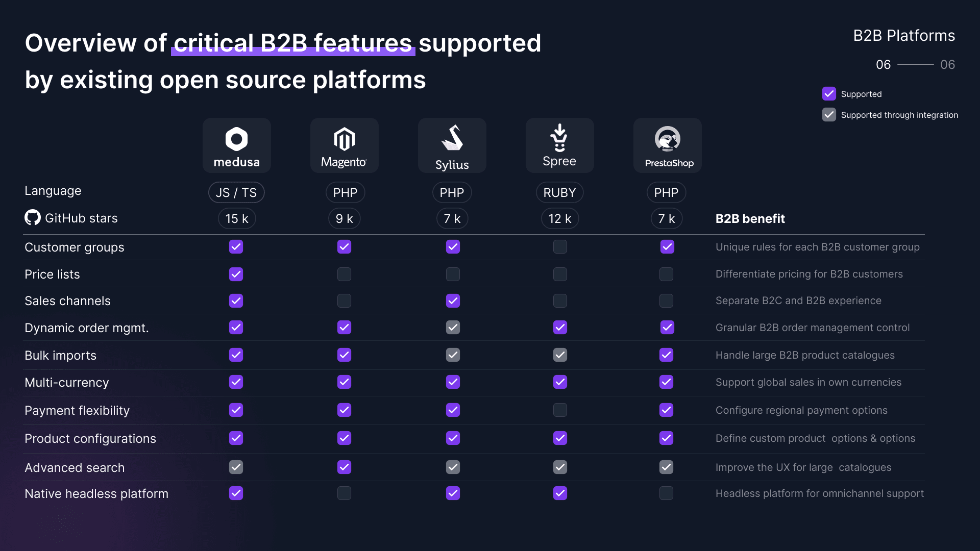
Task: Click the gray Supported through integration checkmark
Action: tap(829, 115)
